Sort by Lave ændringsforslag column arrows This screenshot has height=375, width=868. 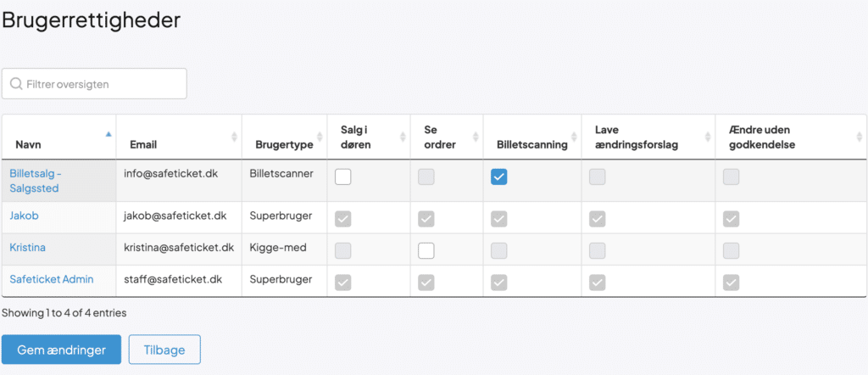(x=707, y=137)
